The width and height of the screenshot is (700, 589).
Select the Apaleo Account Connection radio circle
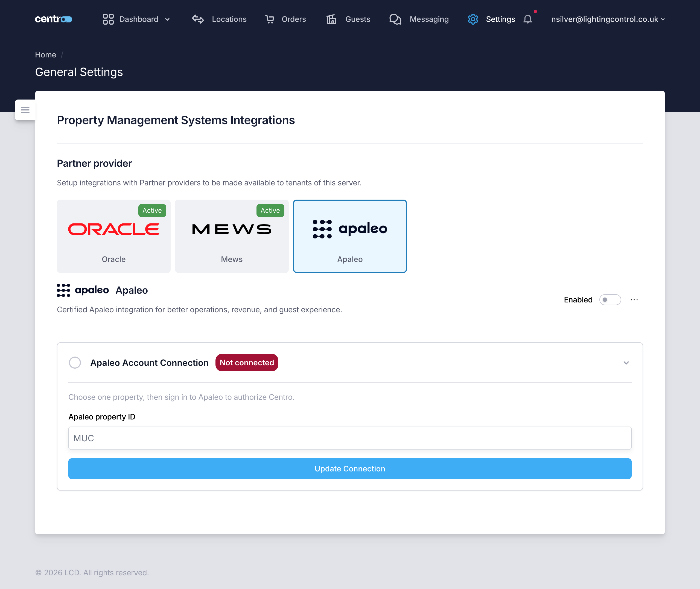coord(75,363)
